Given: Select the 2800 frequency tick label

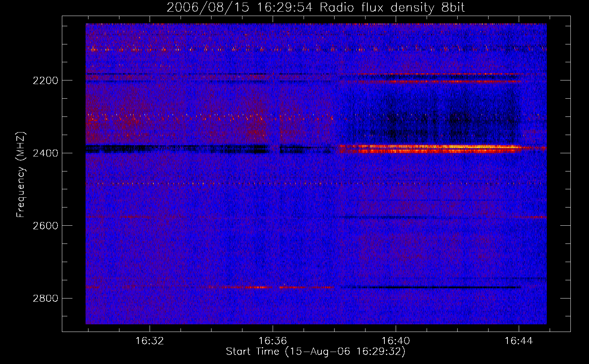Looking at the screenshot, I should [x=46, y=298].
